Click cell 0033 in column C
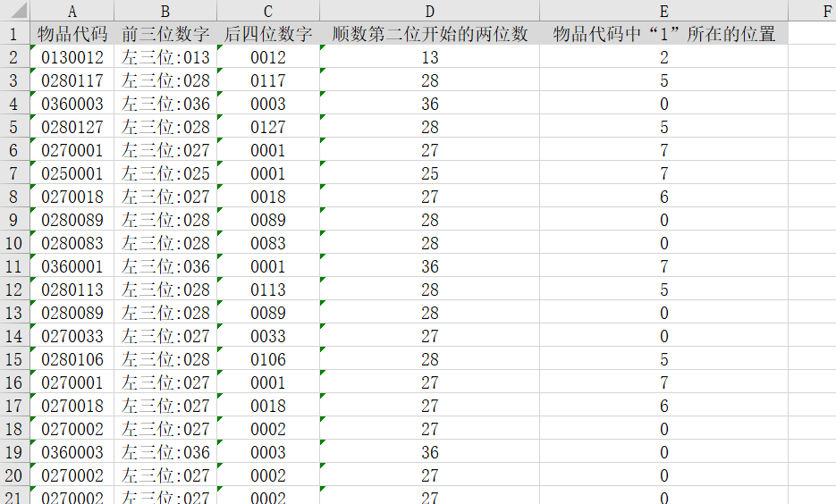This screenshot has height=504, width=836. (268, 336)
